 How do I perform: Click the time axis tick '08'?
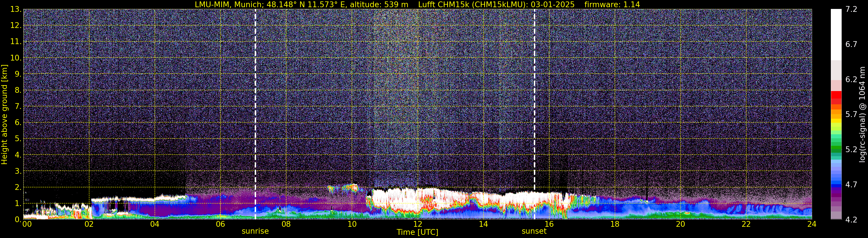pos(286,224)
